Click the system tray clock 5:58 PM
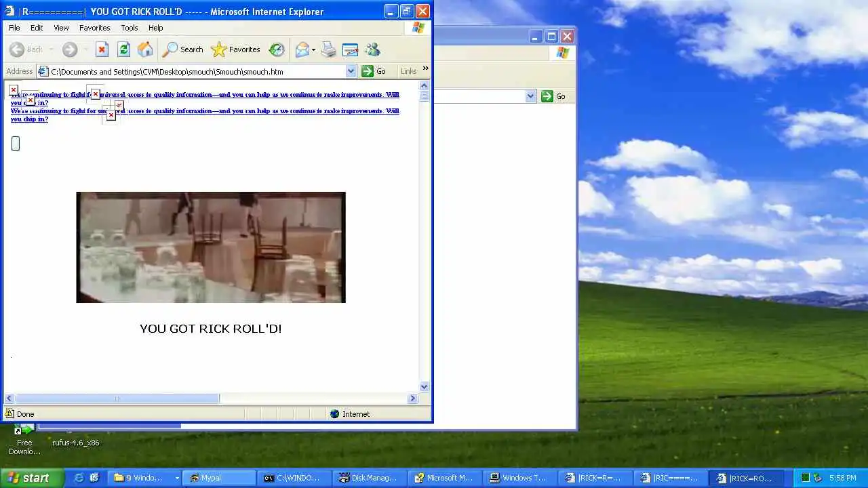 click(843, 478)
